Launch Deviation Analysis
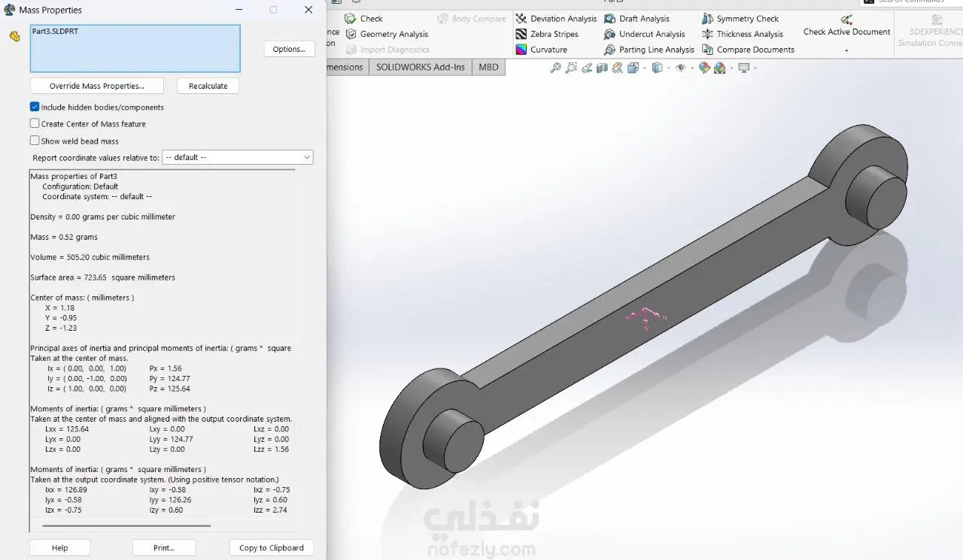Image resolution: width=963 pixels, height=560 pixels. 556,19
